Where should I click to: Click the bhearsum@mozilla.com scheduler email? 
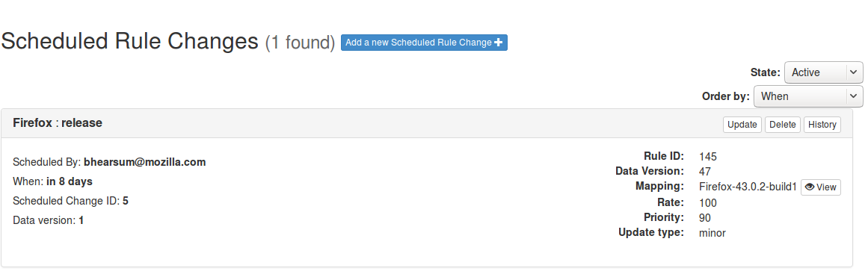click(145, 162)
